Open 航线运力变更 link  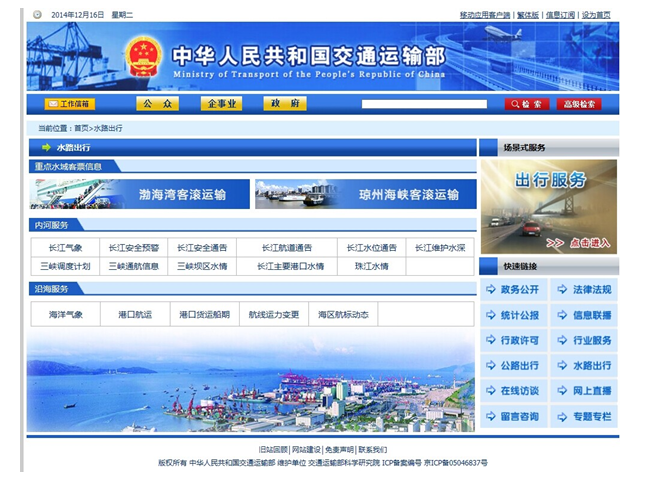click(274, 314)
